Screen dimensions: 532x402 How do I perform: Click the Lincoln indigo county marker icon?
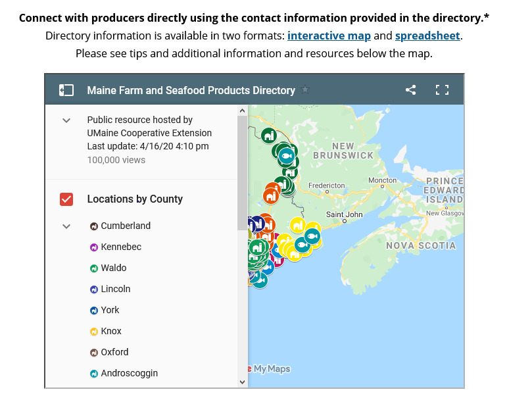coord(94,289)
